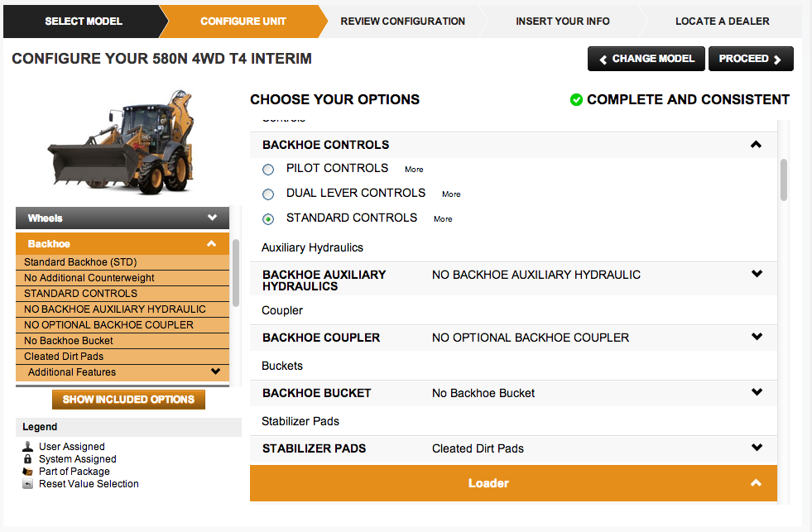
Task: Click the Reset Value Selection icon
Action: point(26,483)
